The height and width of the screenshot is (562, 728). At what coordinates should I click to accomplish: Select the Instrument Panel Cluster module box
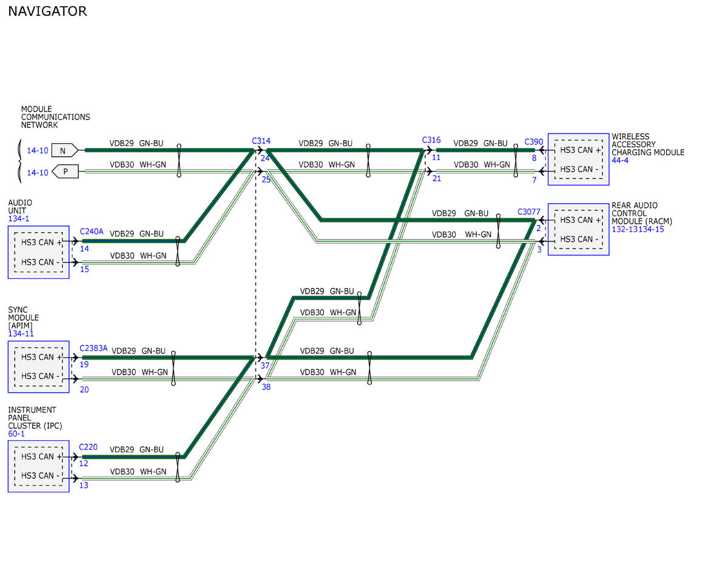coord(38,466)
